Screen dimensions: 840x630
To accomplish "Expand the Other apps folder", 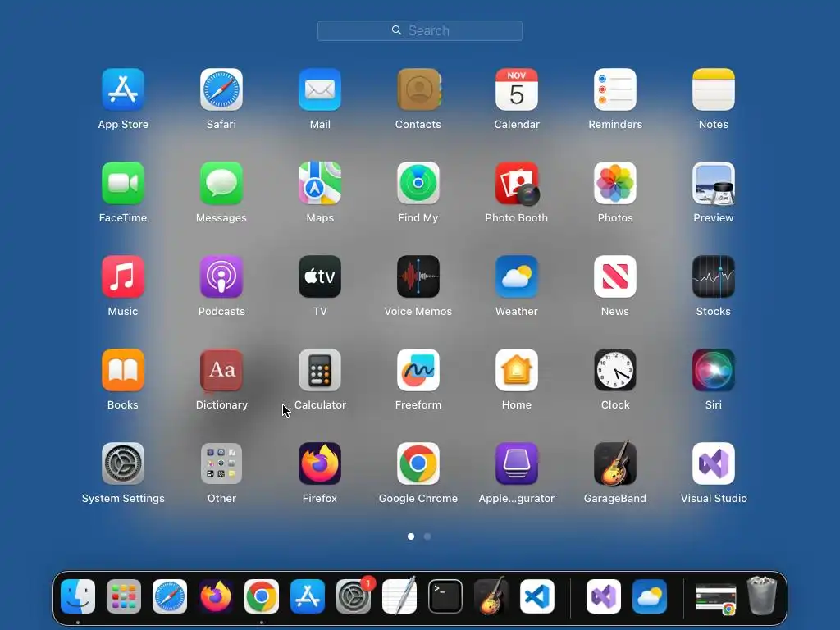I will click(x=221, y=463).
